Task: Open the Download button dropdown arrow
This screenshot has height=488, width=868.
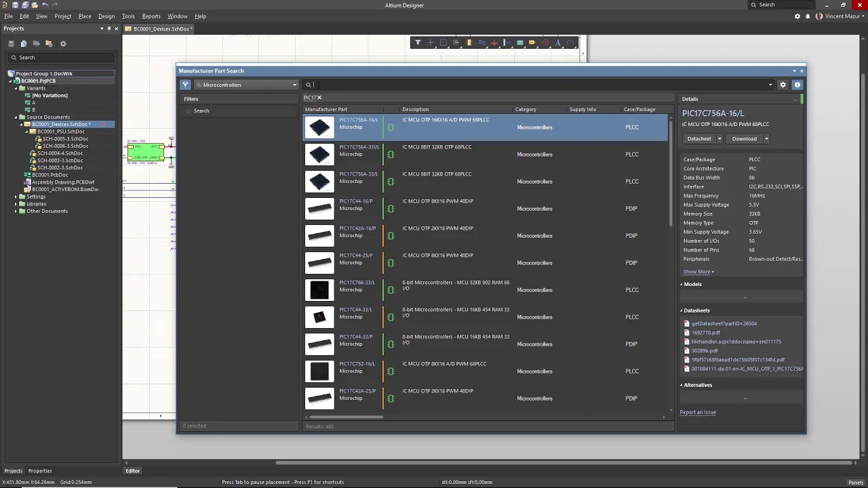Action: point(766,139)
